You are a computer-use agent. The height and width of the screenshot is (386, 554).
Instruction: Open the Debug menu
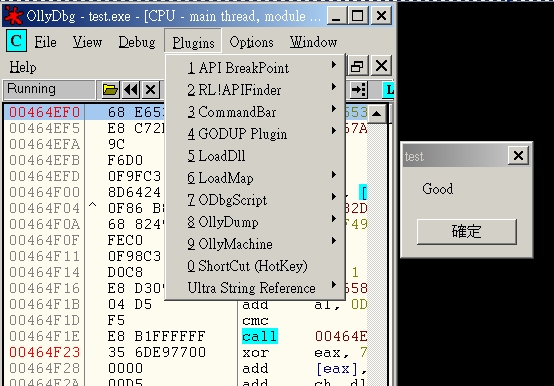[137, 42]
